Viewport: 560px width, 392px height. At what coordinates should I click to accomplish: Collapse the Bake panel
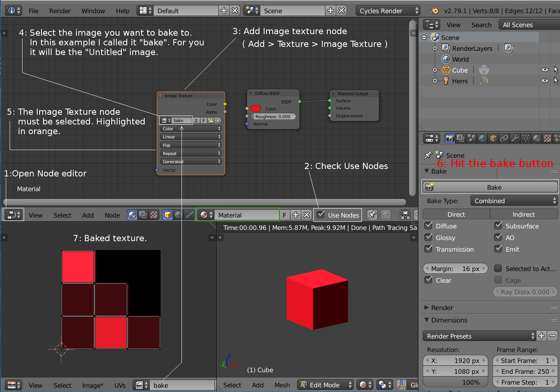[x=427, y=171]
